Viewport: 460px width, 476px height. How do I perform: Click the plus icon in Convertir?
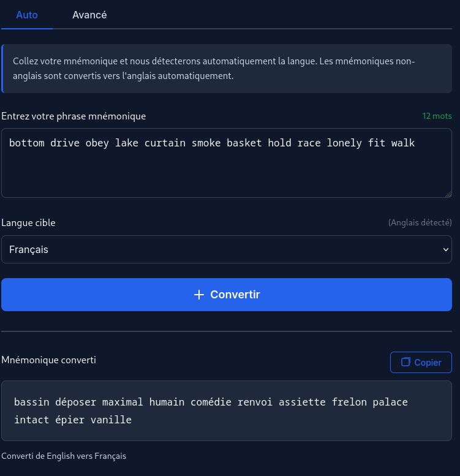pyautogui.click(x=198, y=295)
